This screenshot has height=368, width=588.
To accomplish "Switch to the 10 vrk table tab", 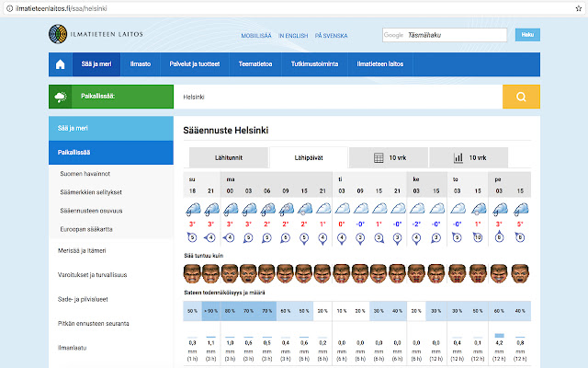I will tap(389, 157).
